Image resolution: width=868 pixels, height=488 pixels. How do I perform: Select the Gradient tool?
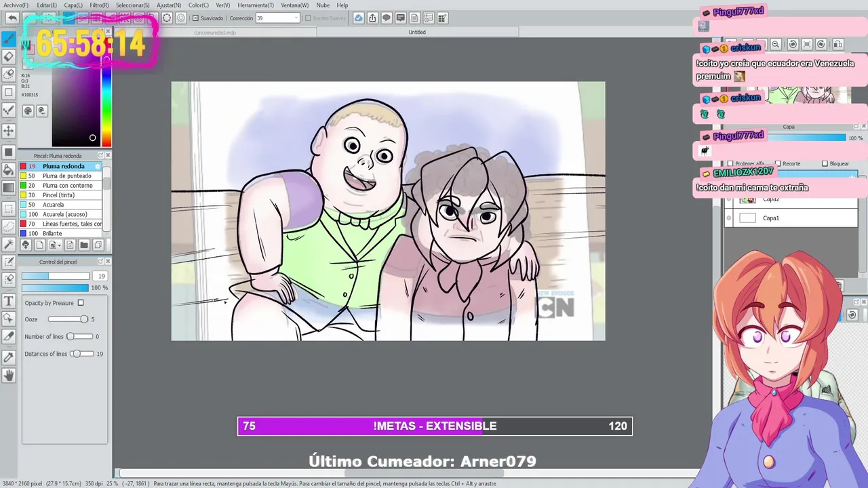click(x=9, y=188)
